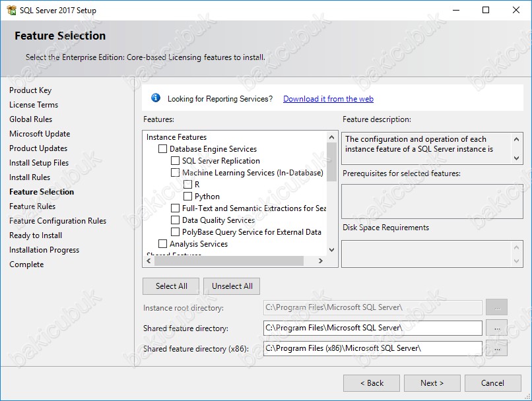Click the Disk Space Requirements box
Viewport: 532px width, 401px height.
tap(432, 254)
